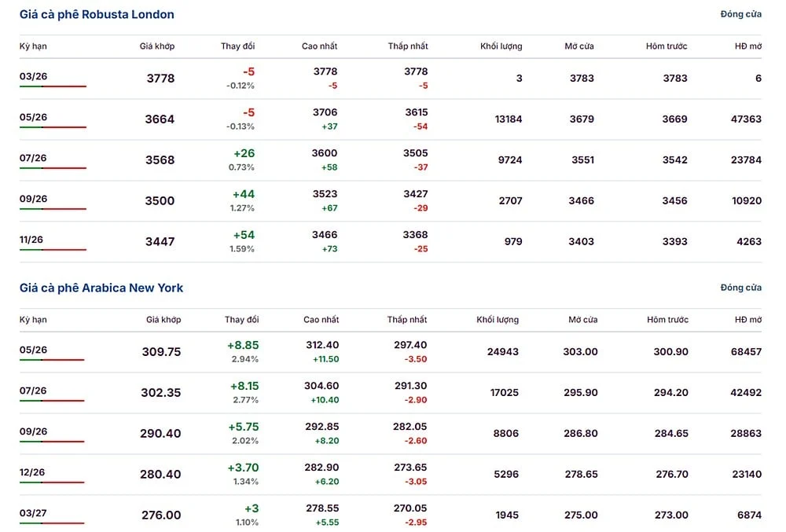Image resolution: width=786 pixels, height=532 pixels.
Task: Click Cao nhất header in the Robusta table
Action: click(x=319, y=46)
